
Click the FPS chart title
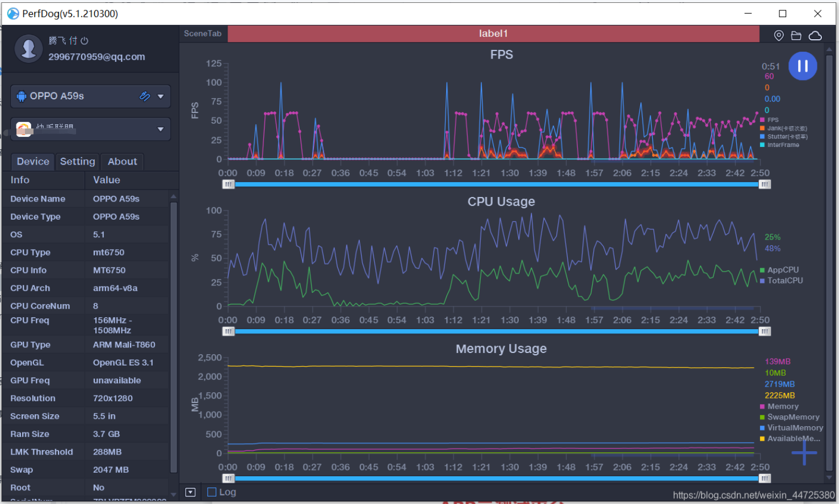pos(502,54)
